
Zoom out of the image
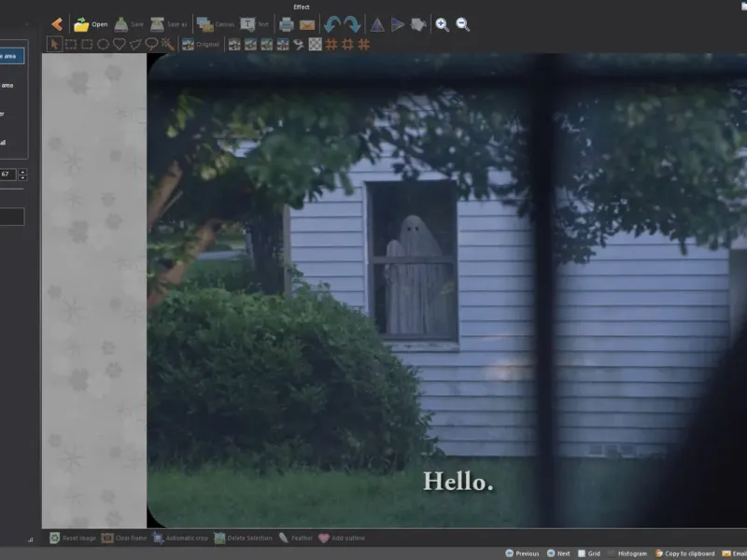point(463,24)
